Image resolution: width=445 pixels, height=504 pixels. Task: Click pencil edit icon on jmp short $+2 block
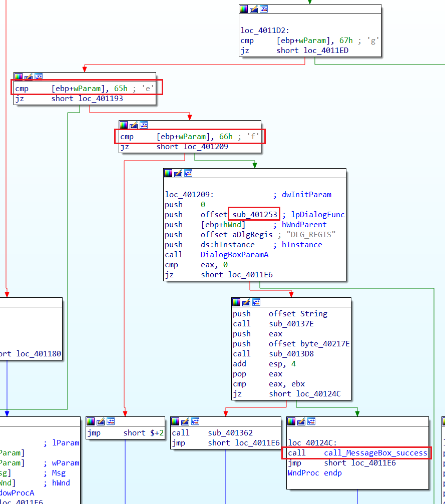coord(101,421)
